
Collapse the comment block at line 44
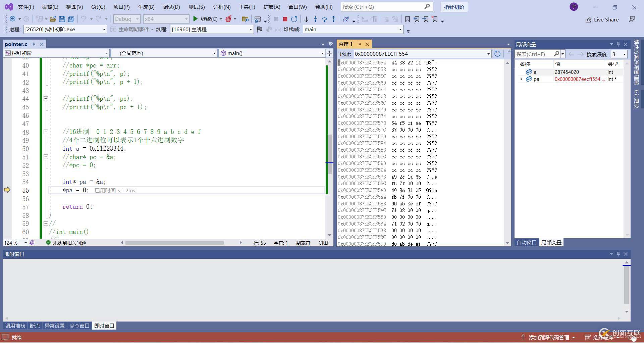click(46, 99)
